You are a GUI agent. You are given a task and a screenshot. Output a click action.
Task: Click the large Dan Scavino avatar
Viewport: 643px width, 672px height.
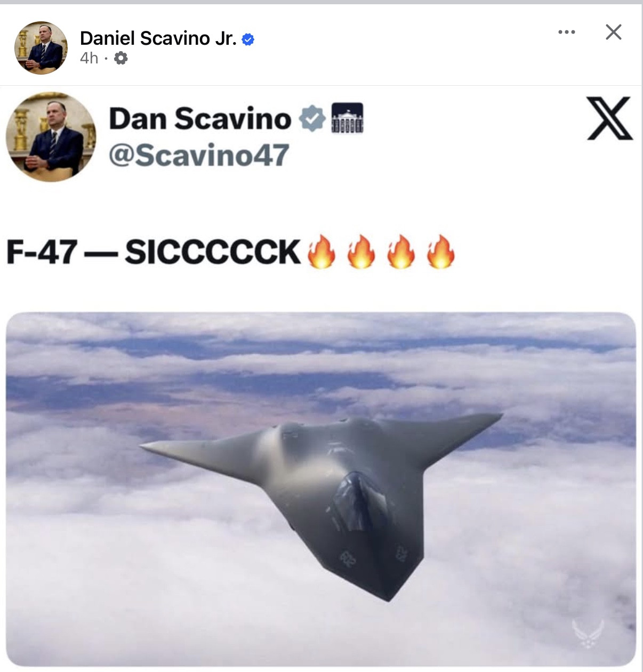[51, 137]
